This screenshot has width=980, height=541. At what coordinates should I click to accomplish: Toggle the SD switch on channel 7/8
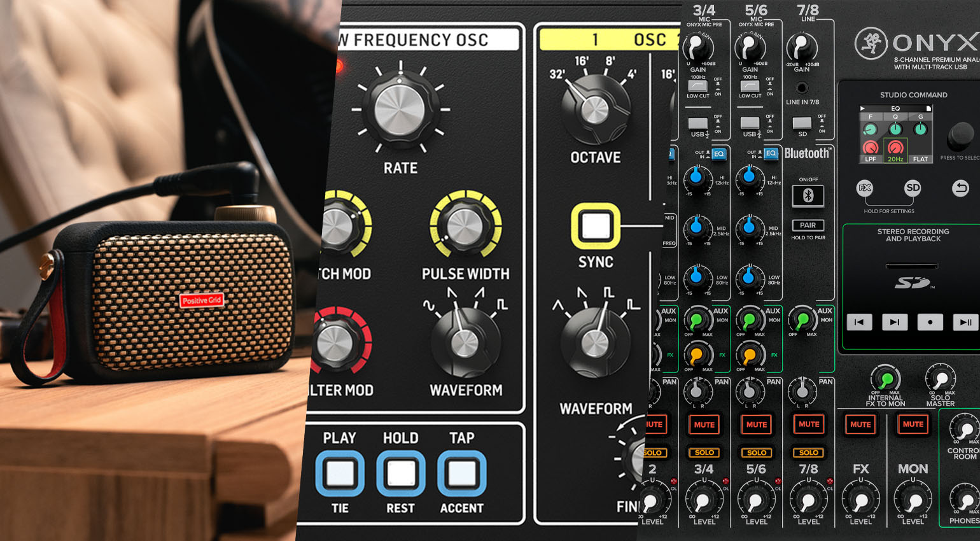[802, 123]
